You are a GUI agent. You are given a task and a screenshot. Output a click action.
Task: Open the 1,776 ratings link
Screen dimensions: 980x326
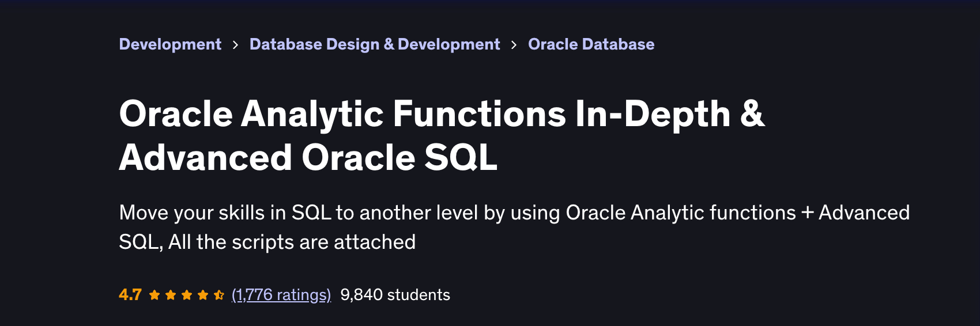(x=281, y=295)
